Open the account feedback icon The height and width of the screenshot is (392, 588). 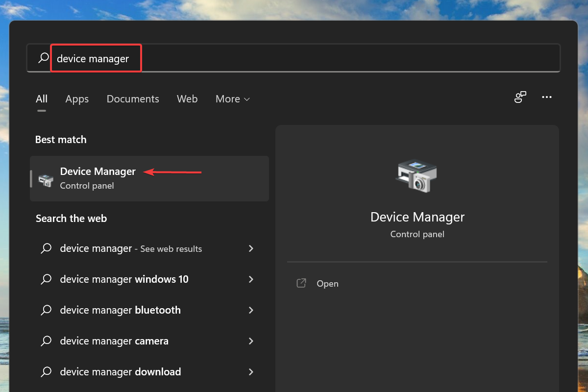[520, 98]
